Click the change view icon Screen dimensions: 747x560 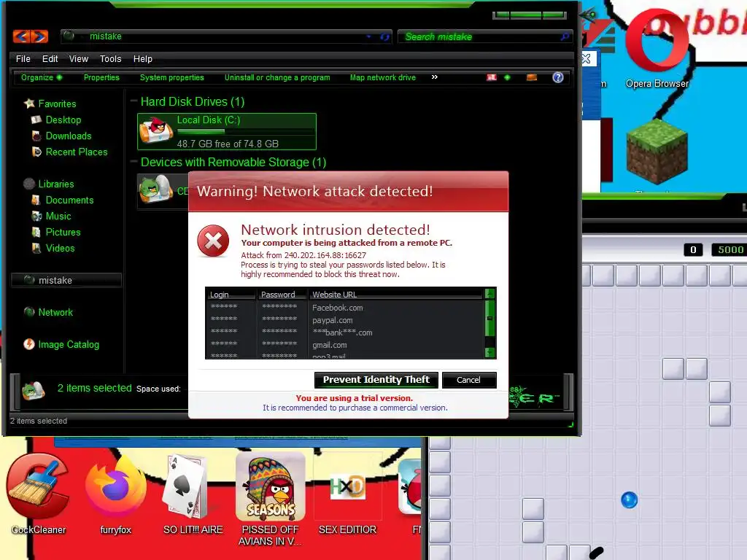(x=492, y=77)
